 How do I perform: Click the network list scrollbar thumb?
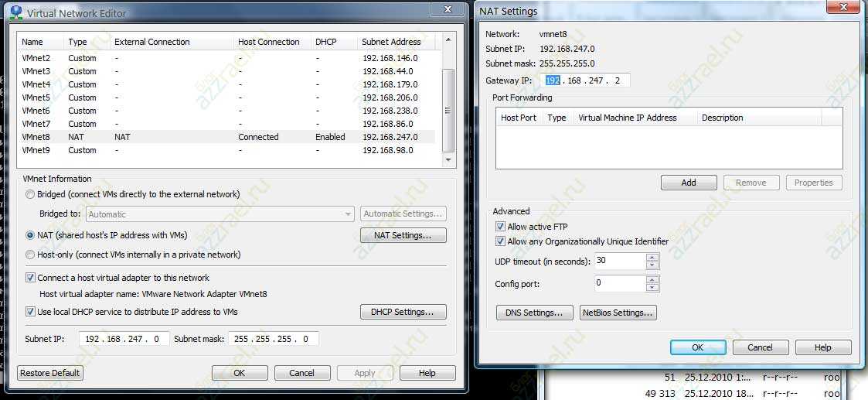coord(448,110)
